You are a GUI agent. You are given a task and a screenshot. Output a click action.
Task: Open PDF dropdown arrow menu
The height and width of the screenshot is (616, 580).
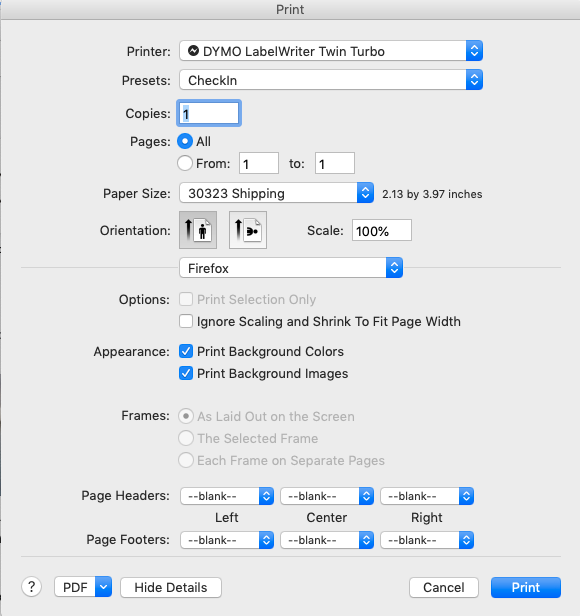click(103, 587)
